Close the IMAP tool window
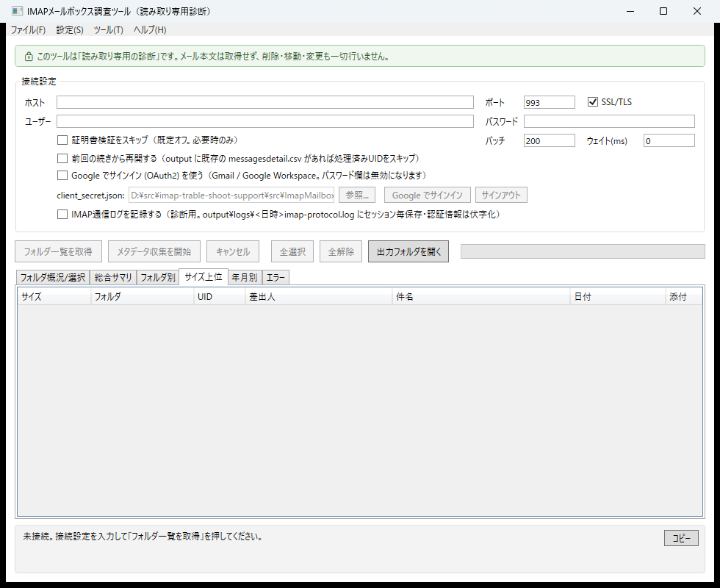 click(697, 11)
